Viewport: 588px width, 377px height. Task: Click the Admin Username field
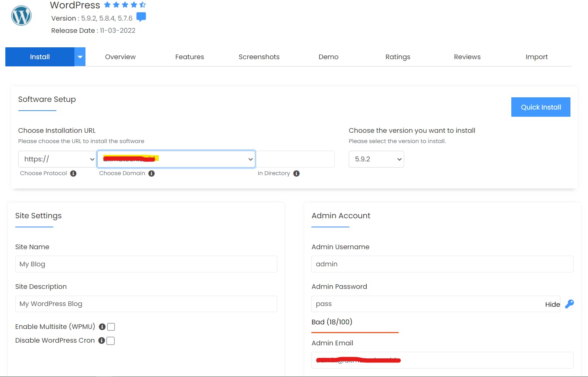coord(442,264)
